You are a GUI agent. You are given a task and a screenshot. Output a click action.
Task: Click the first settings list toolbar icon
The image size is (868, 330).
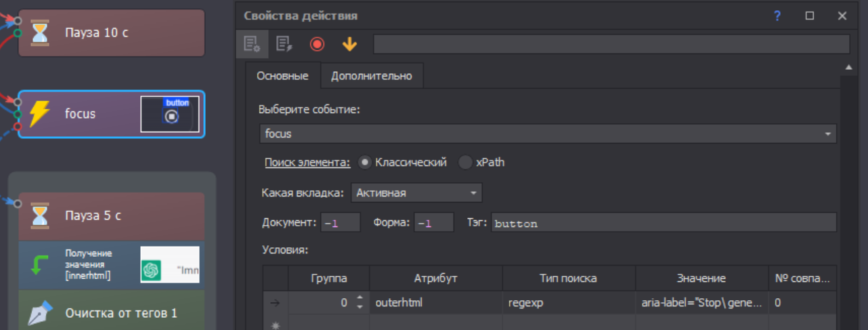tap(252, 45)
